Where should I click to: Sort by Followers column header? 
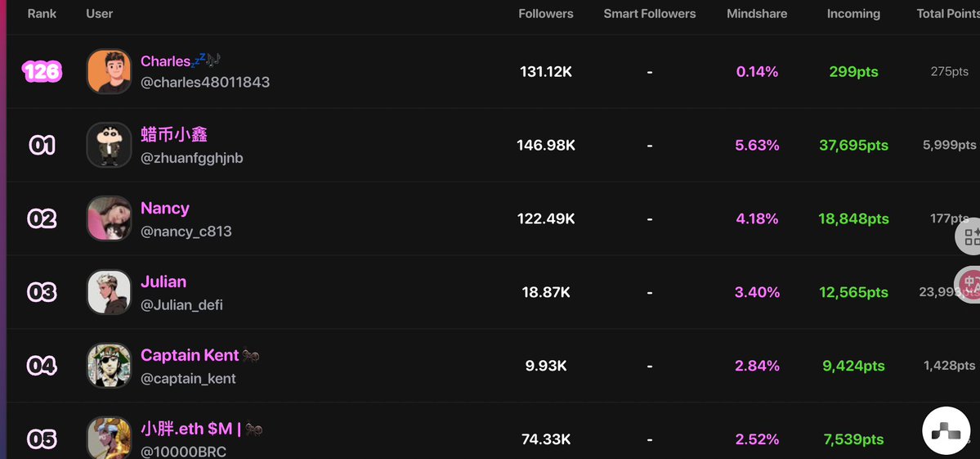(546, 14)
